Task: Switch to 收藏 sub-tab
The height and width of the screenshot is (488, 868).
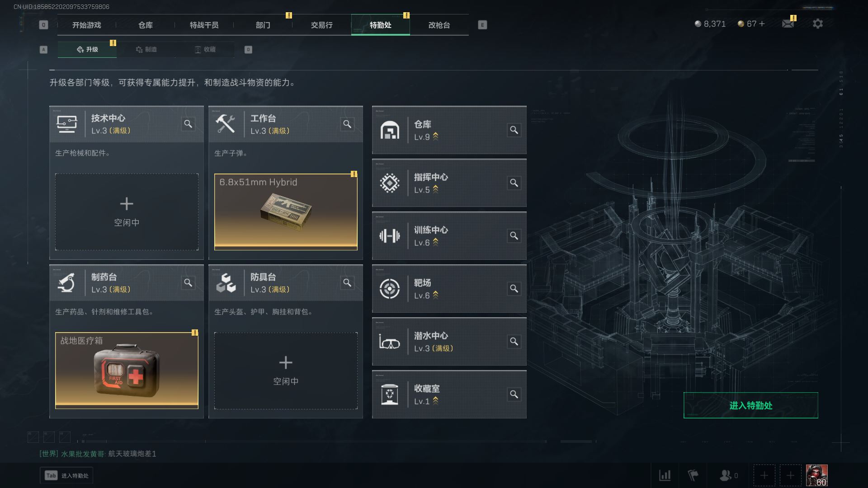Action: coord(205,49)
